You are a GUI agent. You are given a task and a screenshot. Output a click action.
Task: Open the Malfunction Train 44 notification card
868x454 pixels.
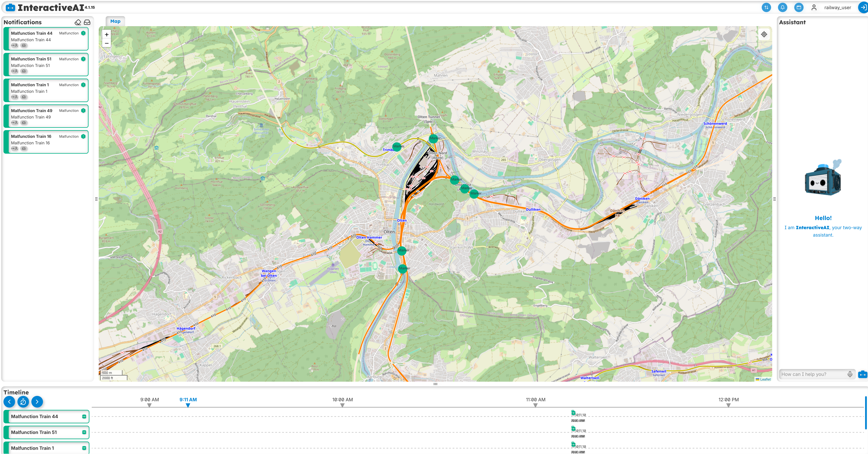[46, 39]
